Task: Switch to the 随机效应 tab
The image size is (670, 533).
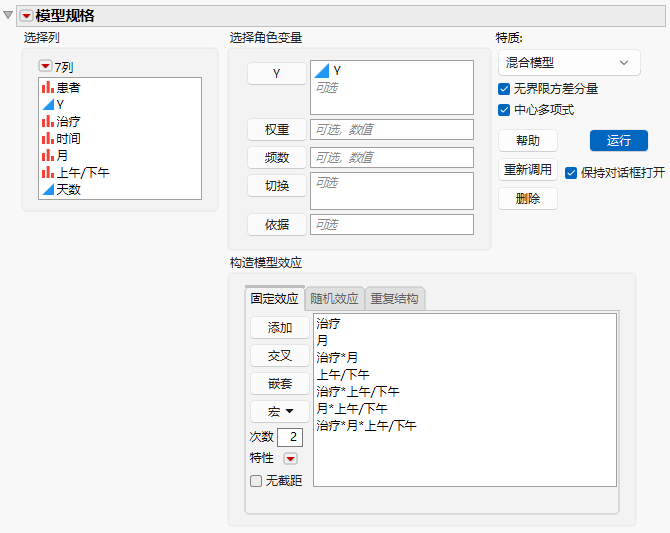Action: [334, 298]
